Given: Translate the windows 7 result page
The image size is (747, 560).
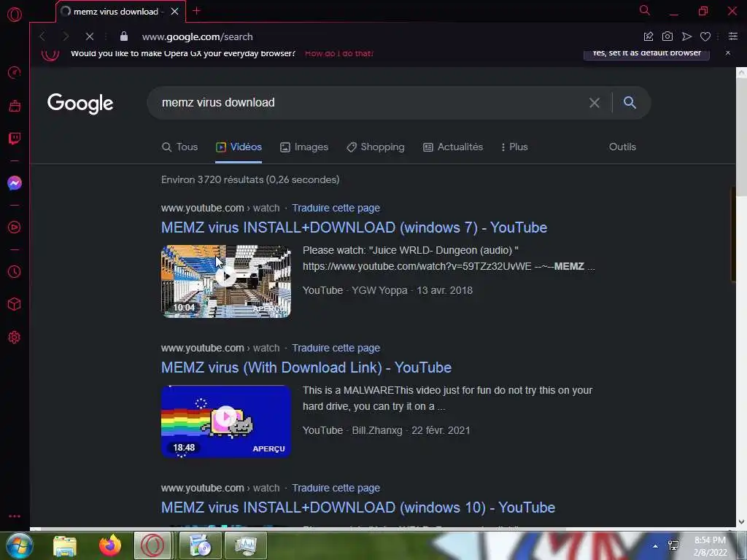Looking at the screenshot, I should coord(336,208).
